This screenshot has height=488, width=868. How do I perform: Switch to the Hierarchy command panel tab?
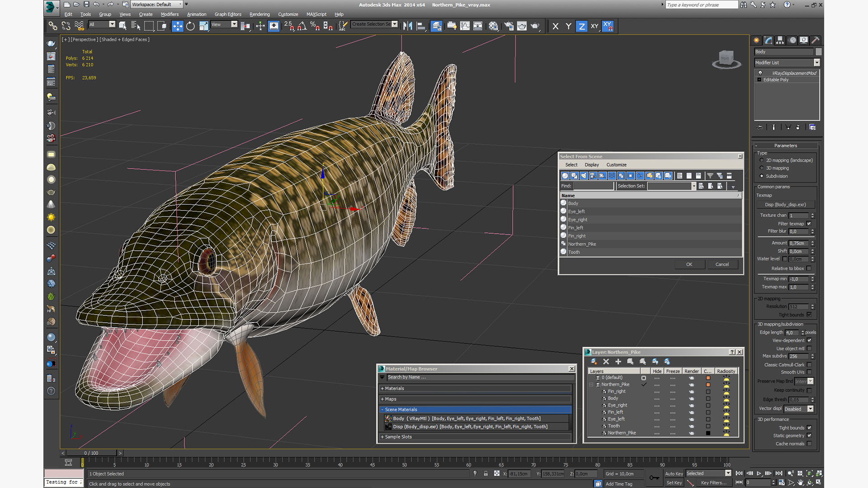pos(780,40)
